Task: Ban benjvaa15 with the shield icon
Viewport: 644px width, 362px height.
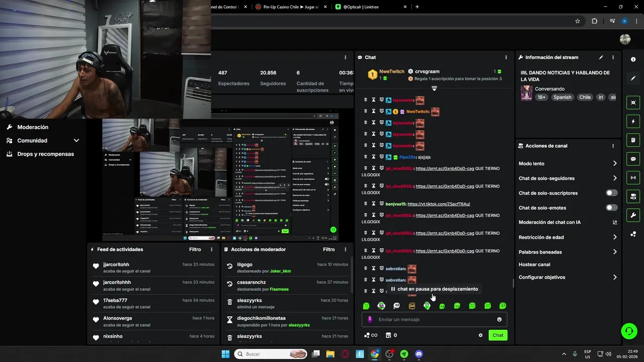Action: coord(381,204)
